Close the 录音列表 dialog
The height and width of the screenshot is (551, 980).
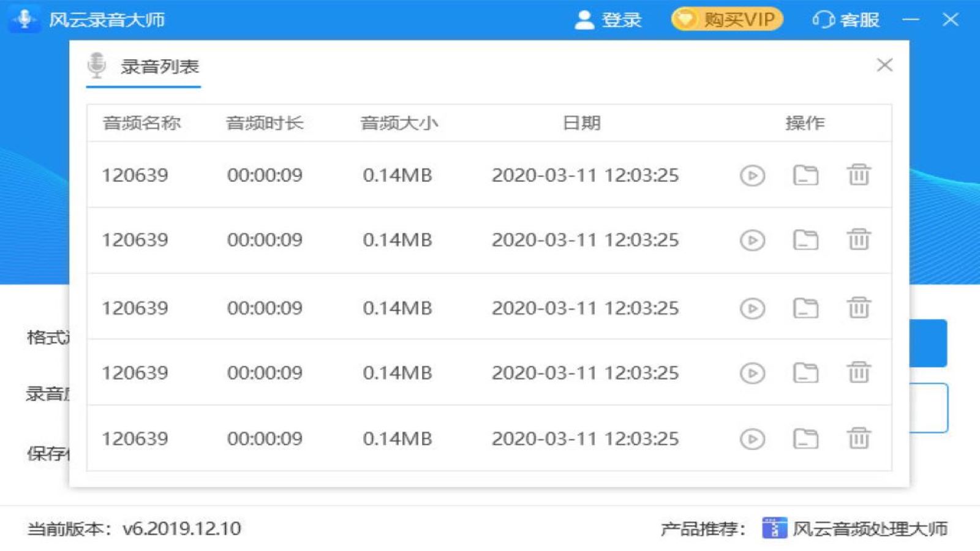(884, 65)
